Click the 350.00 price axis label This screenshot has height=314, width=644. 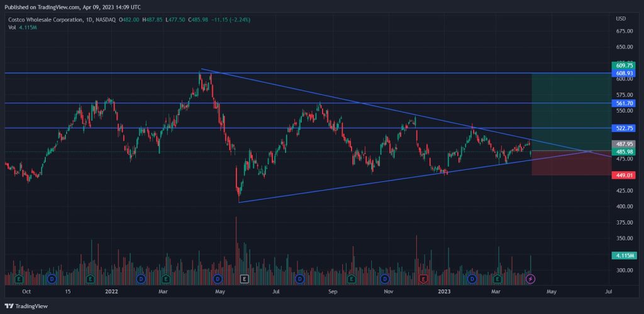tap(624, 238)
